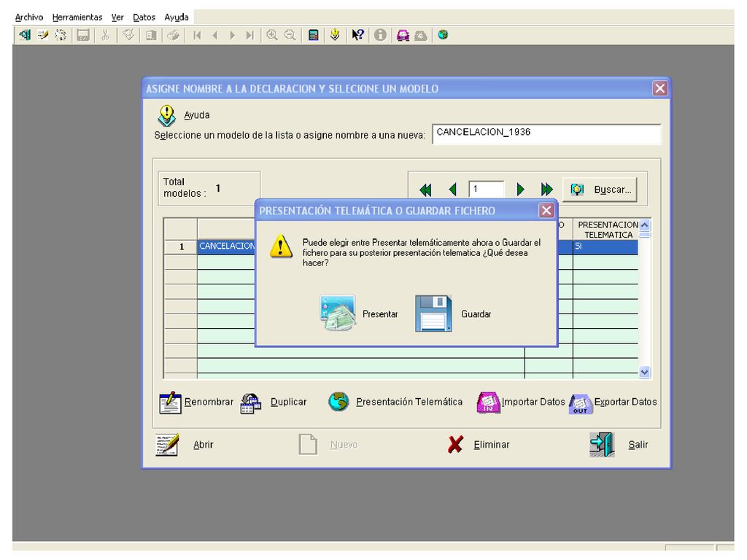This screenshot has height=560, width=747.
Task: Open the Herramientas menu
Action: pyautogui.click(x=77, y=17)
